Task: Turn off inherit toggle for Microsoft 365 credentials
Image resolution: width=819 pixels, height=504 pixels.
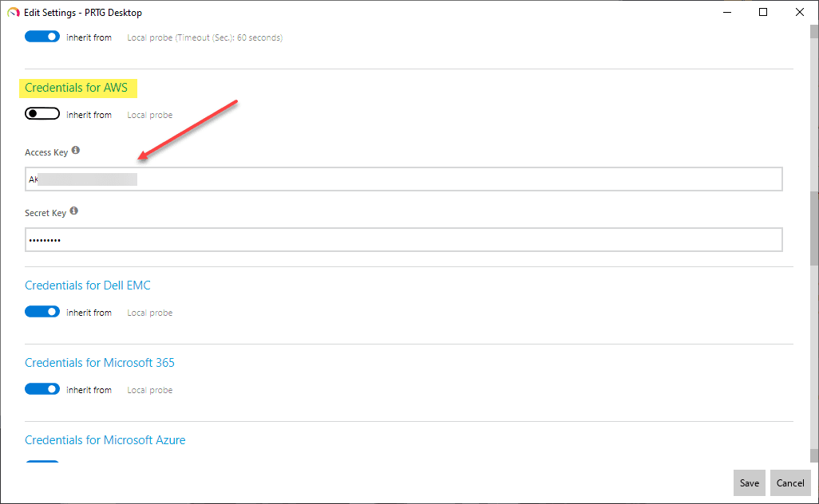Action: pos(42,389)
